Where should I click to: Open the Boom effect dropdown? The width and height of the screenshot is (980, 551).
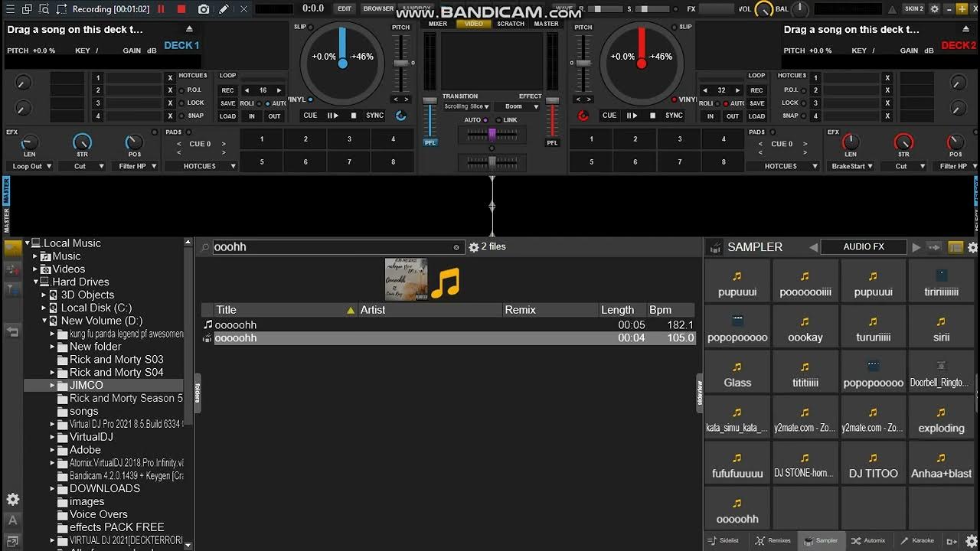tap(518, 106)
